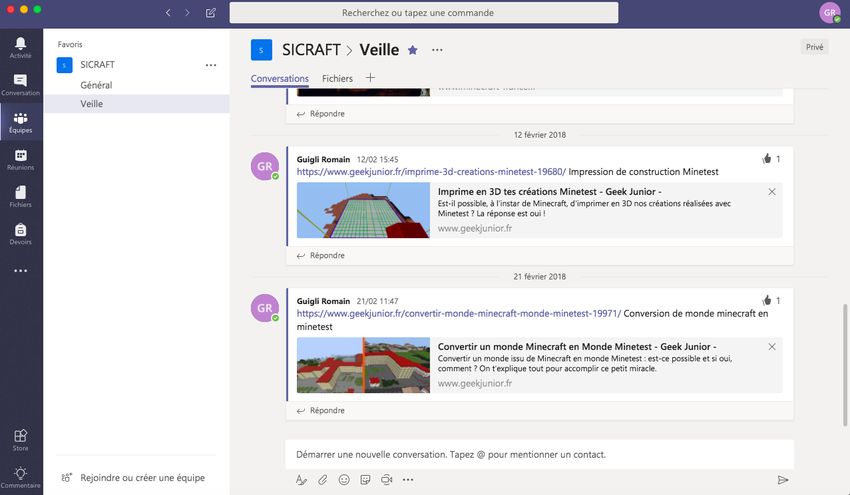This screenshot has height=495, width=850.
Task: Reply to the 12 février post
Action: click(x=321, y=255)
